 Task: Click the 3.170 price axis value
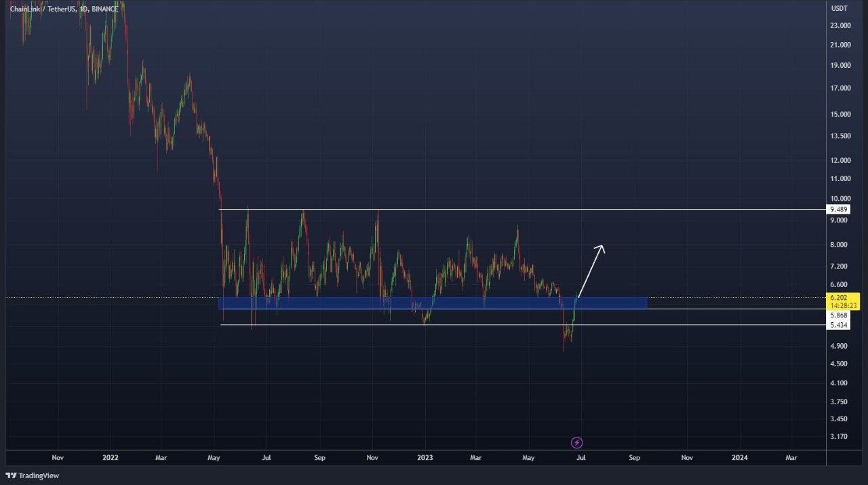coord(840,437)
